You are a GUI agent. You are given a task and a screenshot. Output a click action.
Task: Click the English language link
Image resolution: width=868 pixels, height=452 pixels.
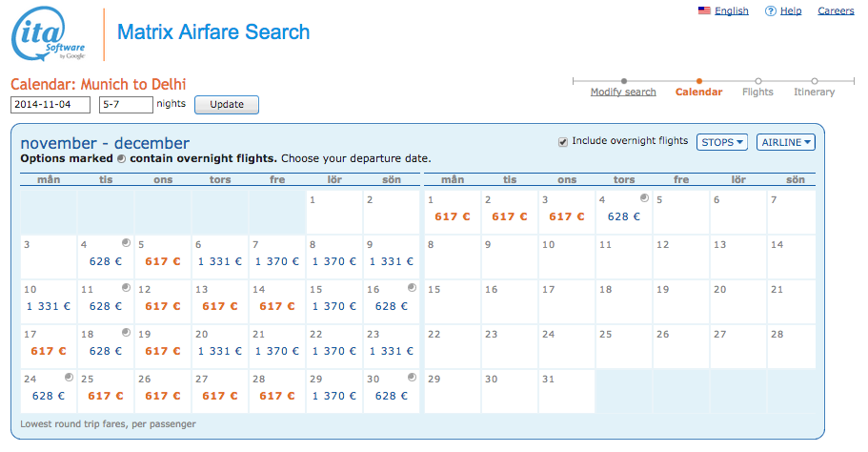click(x=731, y=11)
